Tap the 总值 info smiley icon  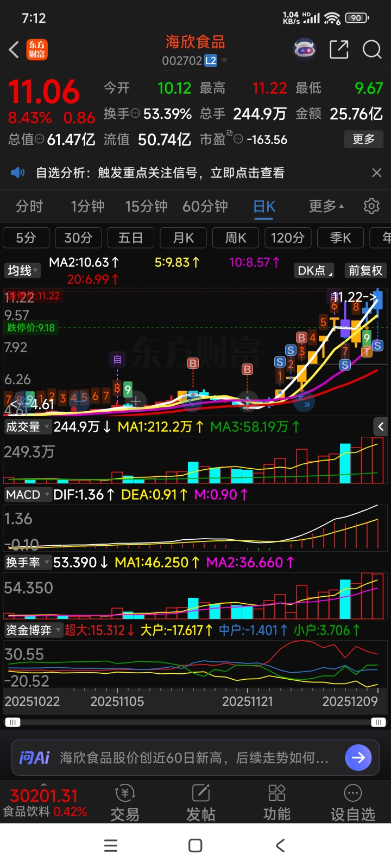coord(40,139)
